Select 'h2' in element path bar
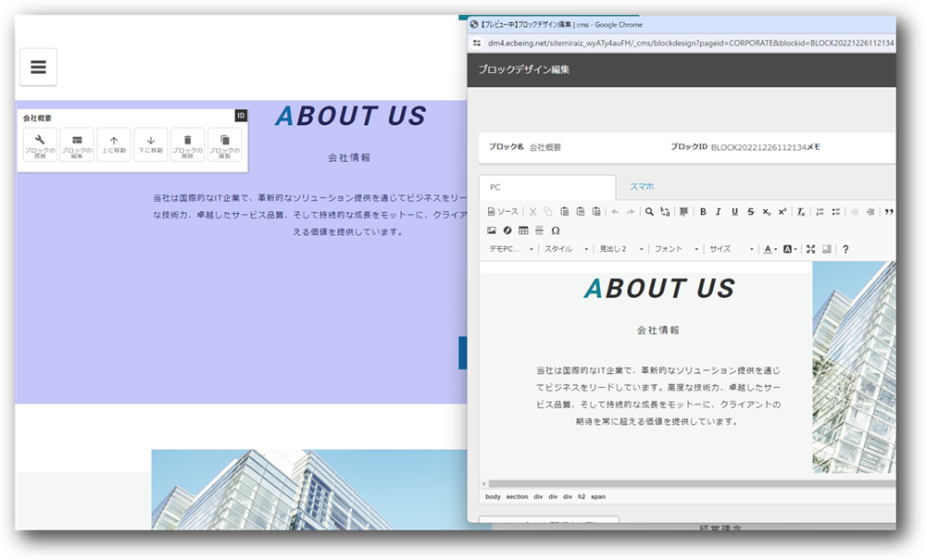This screenshot has height=560, width=926. pos(582,497)
